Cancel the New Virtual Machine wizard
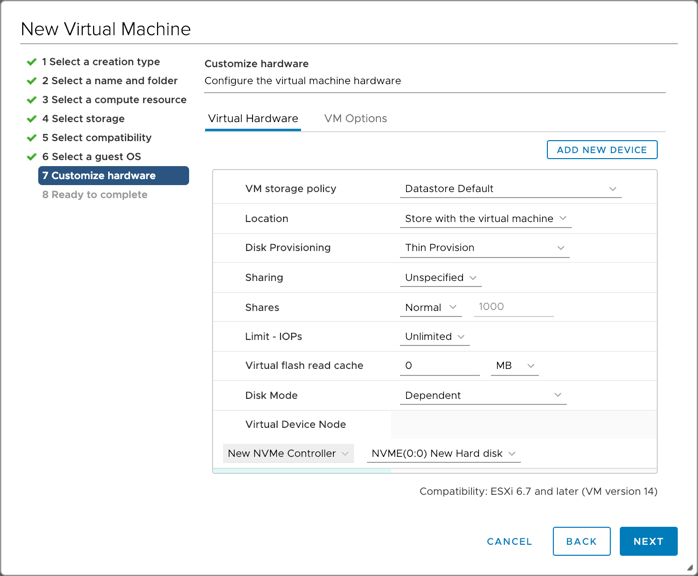The width and height of the screenshot is (698, 576). (509, 541)
